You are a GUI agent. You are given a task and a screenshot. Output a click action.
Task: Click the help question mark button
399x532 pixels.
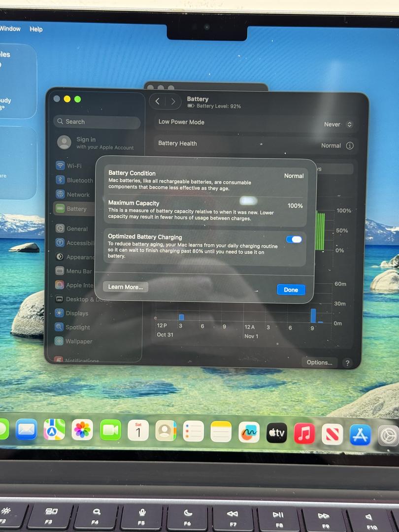click(x=347, y=363)
